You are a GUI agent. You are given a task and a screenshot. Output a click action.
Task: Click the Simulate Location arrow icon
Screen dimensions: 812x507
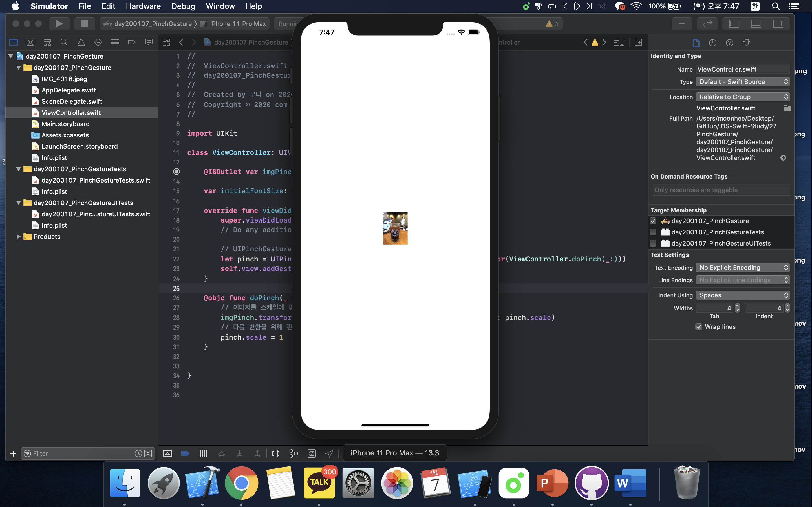329,453
